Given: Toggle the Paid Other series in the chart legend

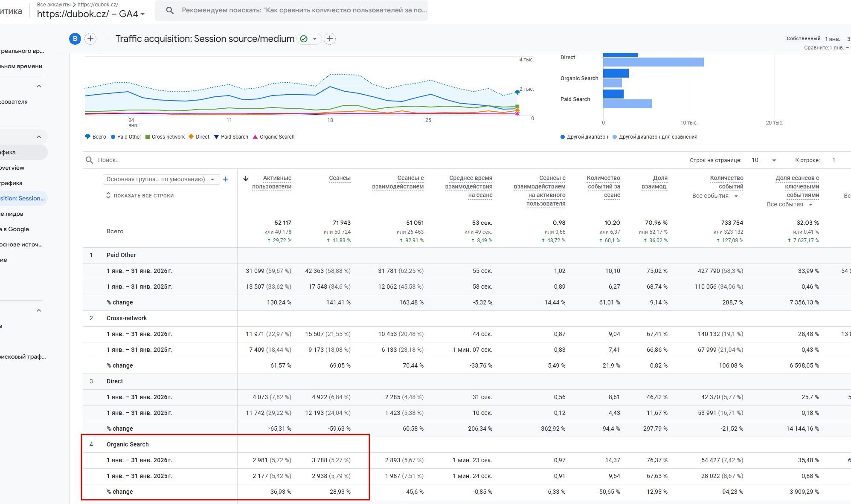Looking at the screenshot, I should coord(126,137).
